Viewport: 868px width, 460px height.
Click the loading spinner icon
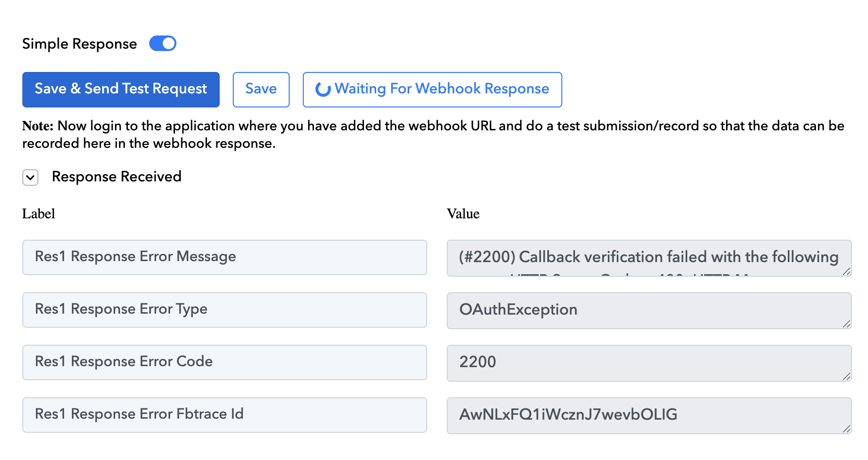click(x=323, y=89)
